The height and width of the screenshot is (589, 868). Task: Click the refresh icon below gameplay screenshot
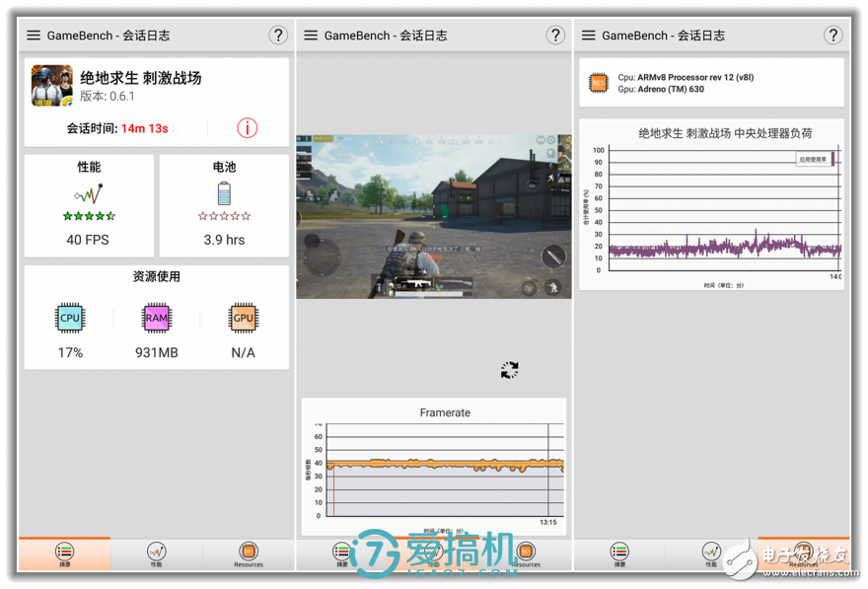point(509,370)
